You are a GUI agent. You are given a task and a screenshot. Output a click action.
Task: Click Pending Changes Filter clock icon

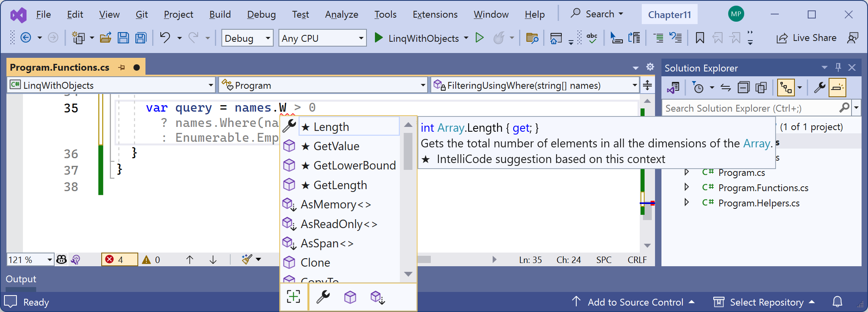[698, 87]
